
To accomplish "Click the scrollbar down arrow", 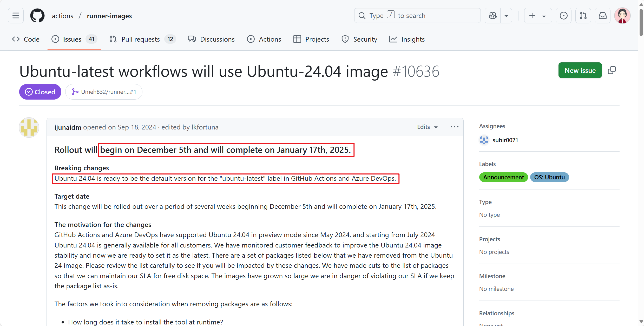I will point(641,322).
